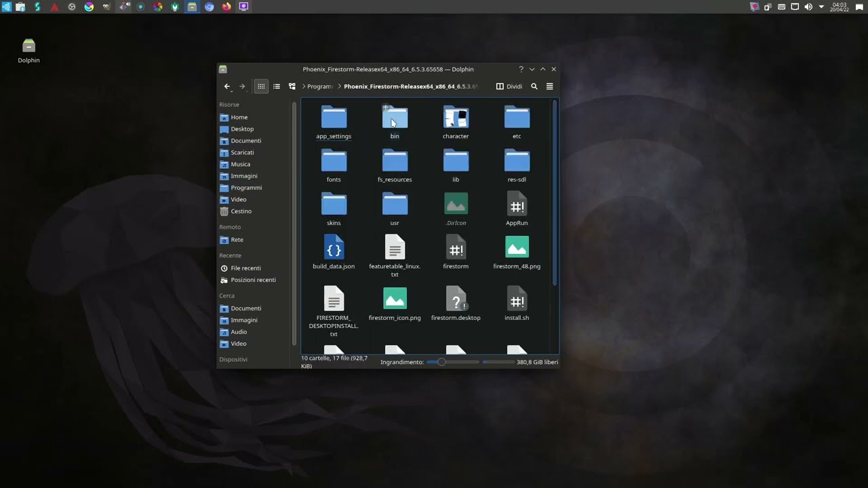Open the Dolphin hamburger menu

click(550, 87)
